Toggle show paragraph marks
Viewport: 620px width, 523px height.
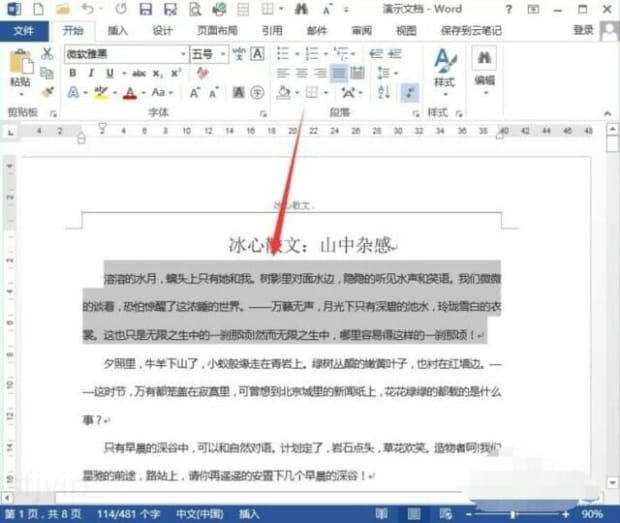pos(410,93)
